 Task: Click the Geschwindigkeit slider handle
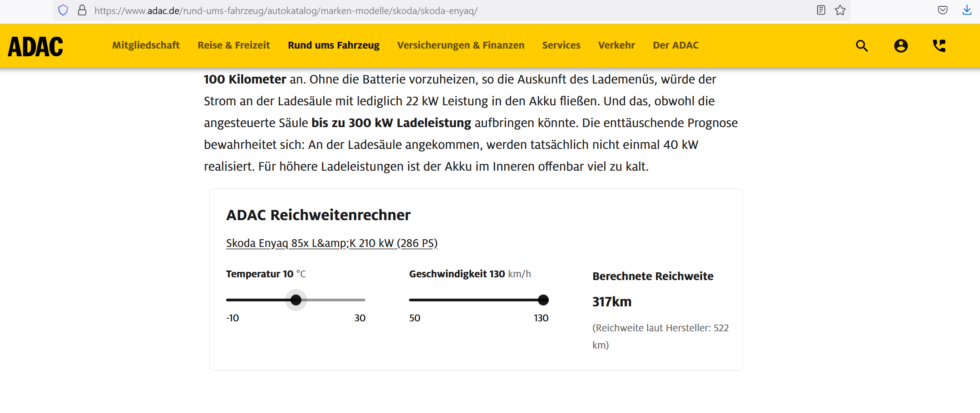click(x=543, y=300)
